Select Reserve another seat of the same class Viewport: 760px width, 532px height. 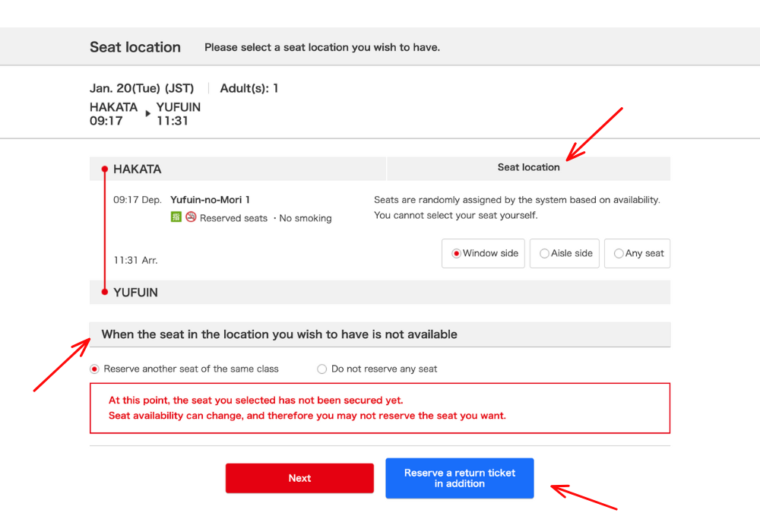[x=184, y=369]
